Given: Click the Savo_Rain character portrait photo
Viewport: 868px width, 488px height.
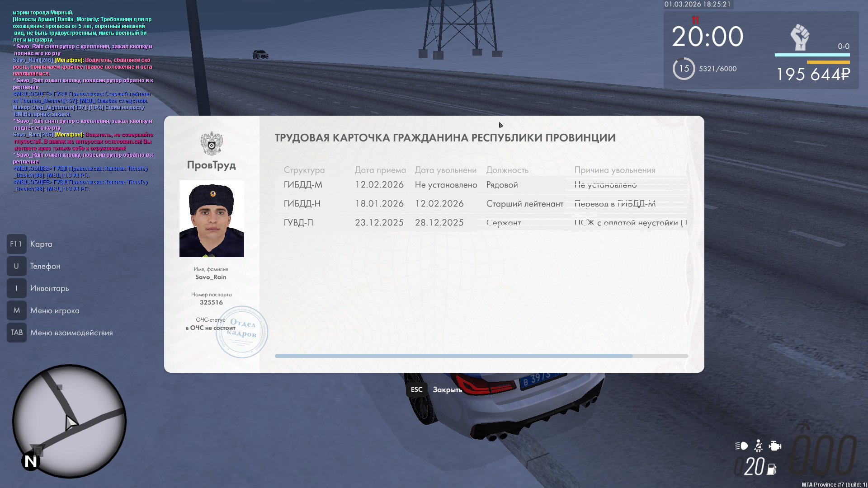Looking at the screenshot, I should tap(212, 219).
